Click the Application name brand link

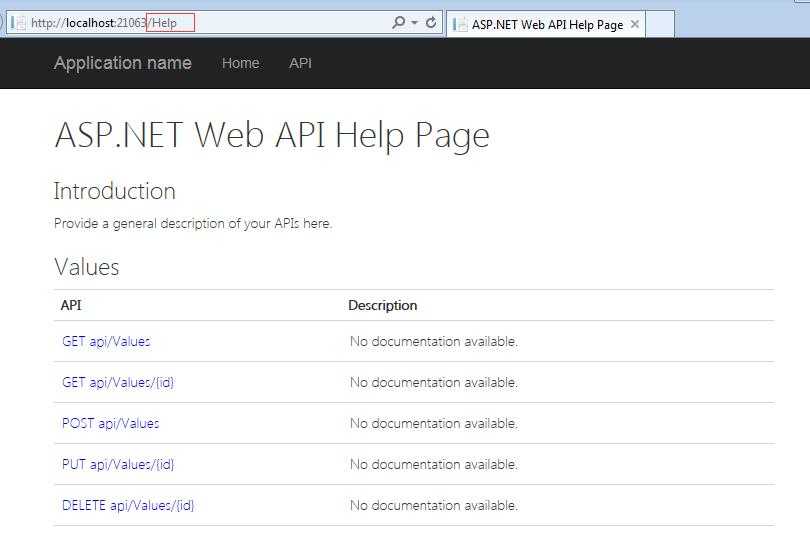[x=122, y=63]
